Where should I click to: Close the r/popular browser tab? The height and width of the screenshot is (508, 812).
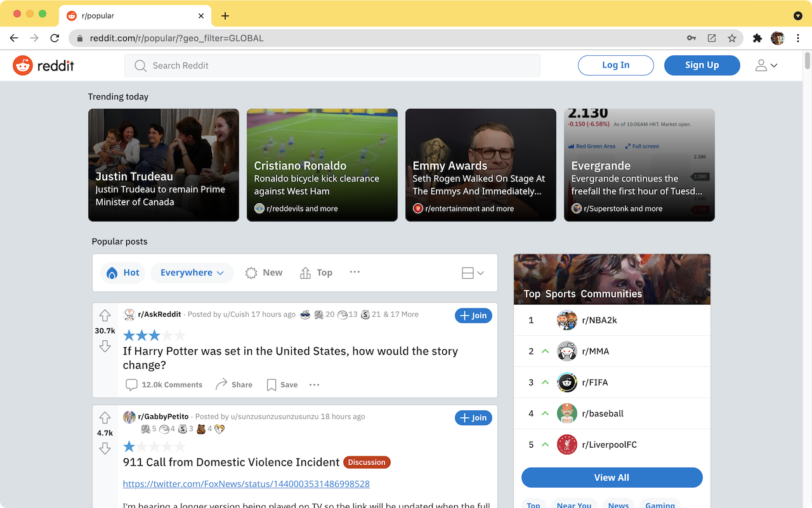(201, 16)
